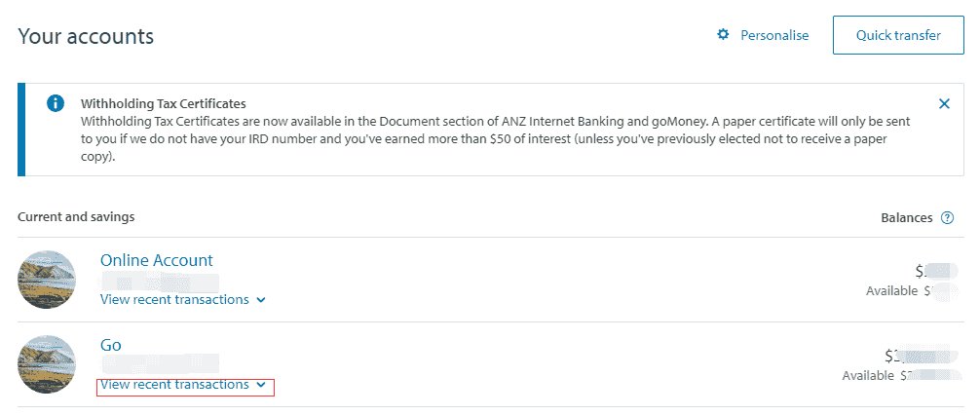Click the Online Account balance amount

pyautogui.click(x=929, y=271)
